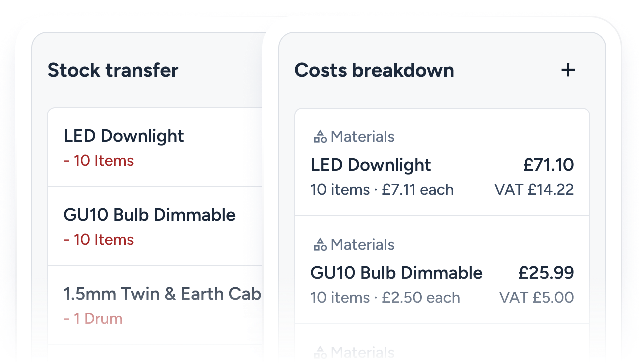This screenshot has height=364, width=639.
Task: Click the £25.99 total price
Action: 546,273
